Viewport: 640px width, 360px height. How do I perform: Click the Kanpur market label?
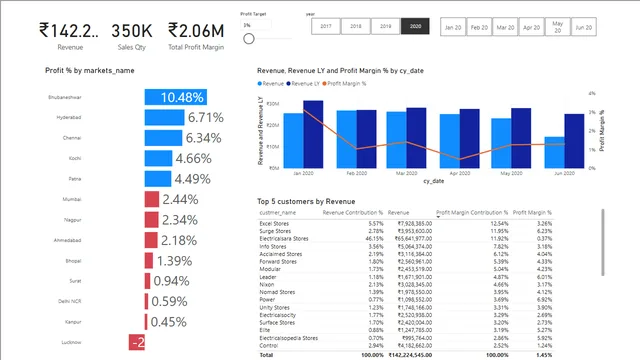tap(73, 322)
